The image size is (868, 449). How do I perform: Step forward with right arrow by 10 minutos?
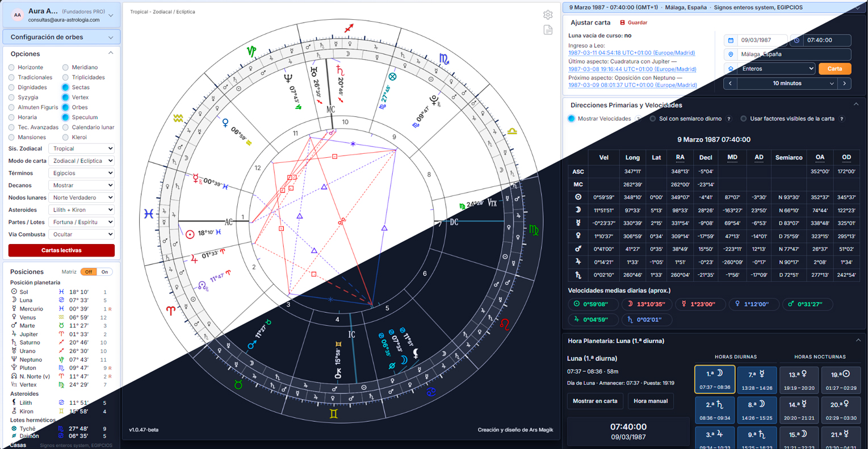tap(845, 83)
